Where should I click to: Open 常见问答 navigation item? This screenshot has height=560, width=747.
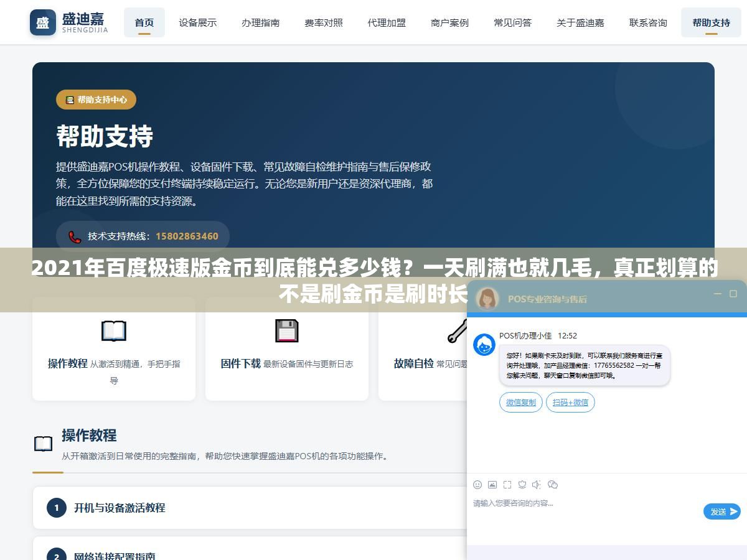click(512, 22)
